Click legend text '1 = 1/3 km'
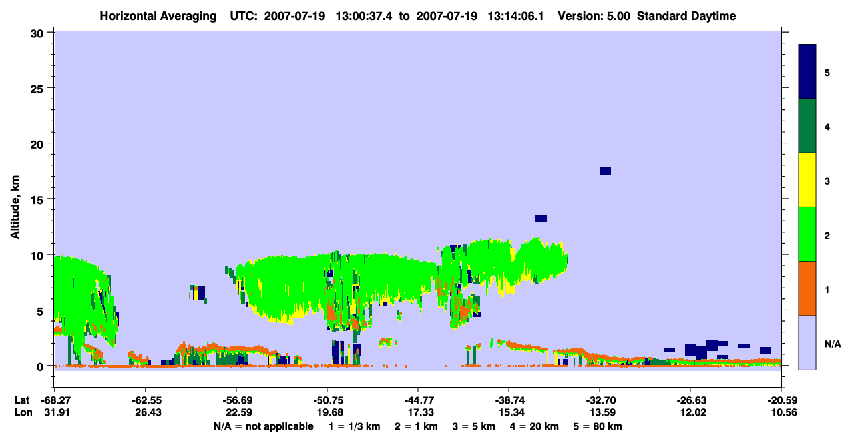868x445 pixels. [x=356, y=426]
